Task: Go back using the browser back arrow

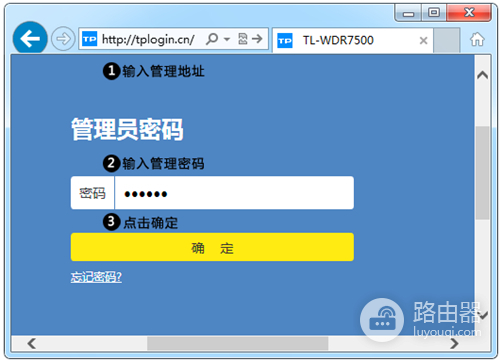Action: [30, 39]
